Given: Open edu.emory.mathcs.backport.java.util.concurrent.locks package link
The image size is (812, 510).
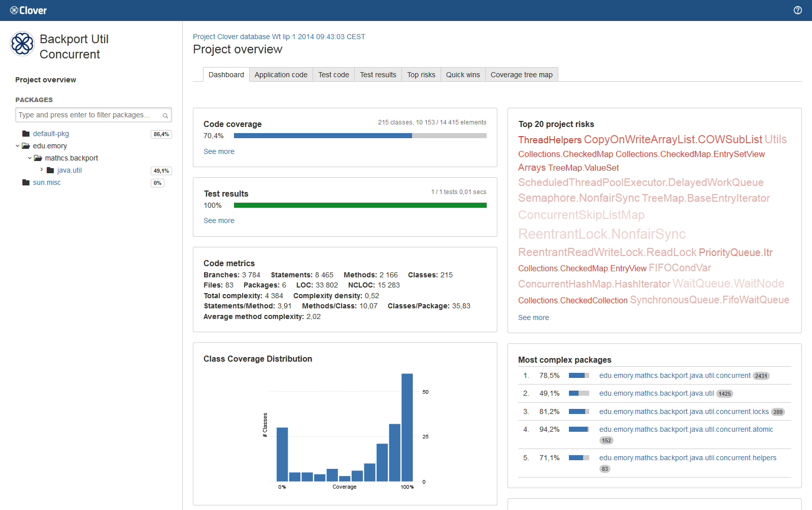Looking at the screenshot, I should (684, 411).
